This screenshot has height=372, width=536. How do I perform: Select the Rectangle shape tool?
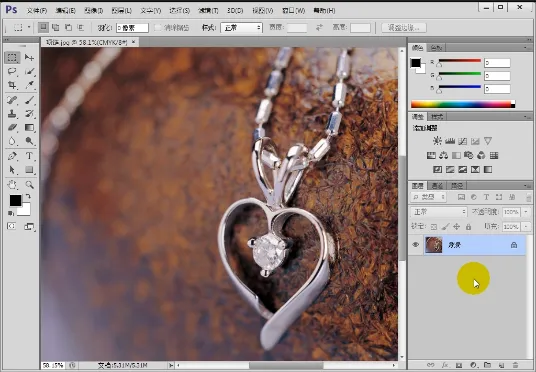[29, 170]
